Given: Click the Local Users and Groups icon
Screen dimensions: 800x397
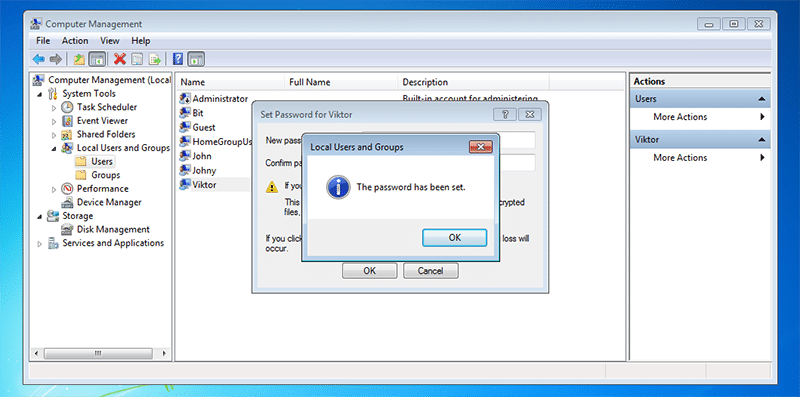Looking at the screenshot, I should click(67, 148).
